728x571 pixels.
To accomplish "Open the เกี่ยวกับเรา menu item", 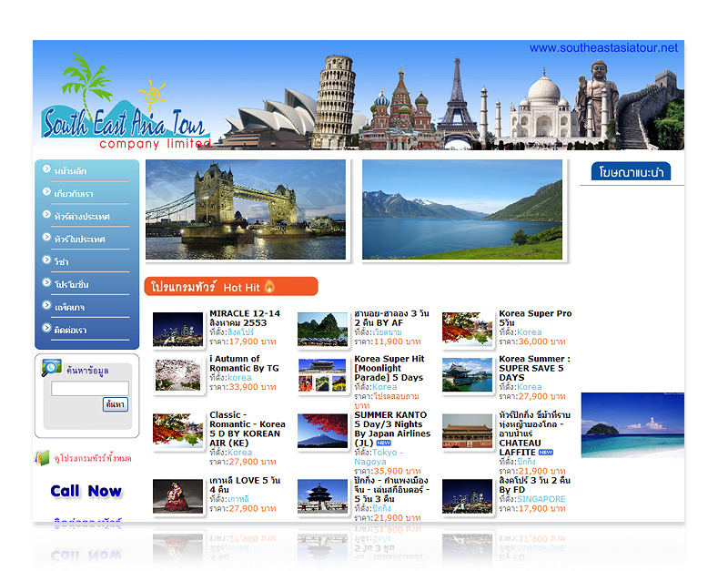I will click(74, 193).
